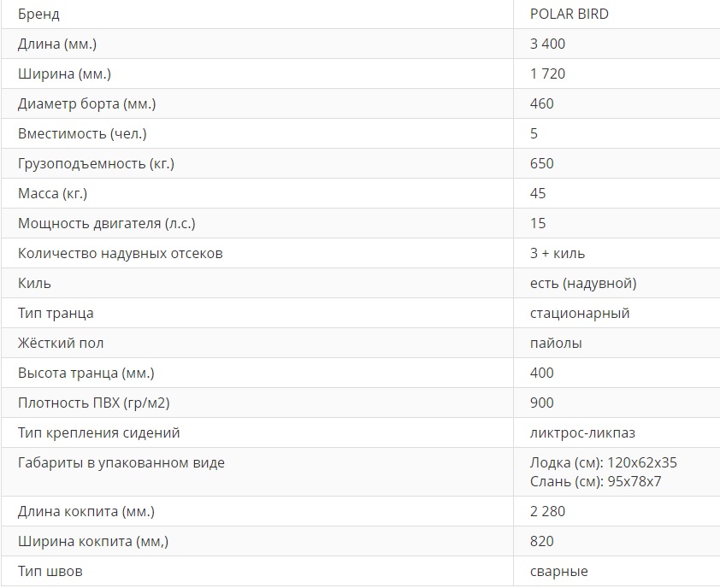Image resolution: width=720 pixels, height=588 pixels.
Task: Click the 'Мощность двигателя (л.с.)' label
Action: (107, 224)
